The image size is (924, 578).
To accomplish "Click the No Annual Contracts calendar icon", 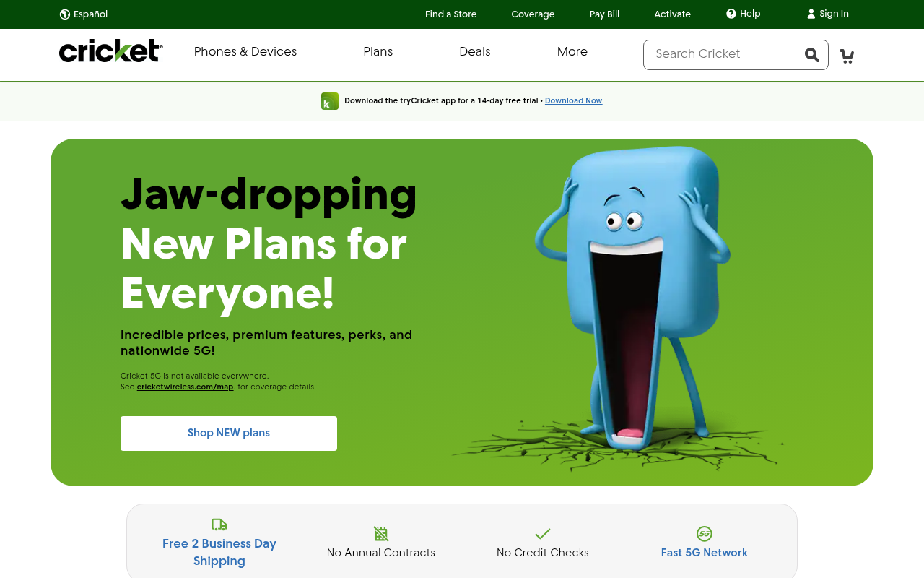I will click(x=381, y=534).
